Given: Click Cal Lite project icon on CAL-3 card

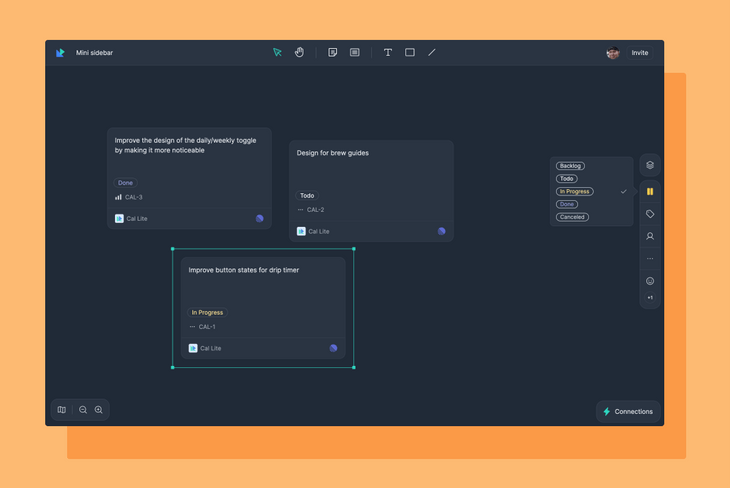Looking at the screenshot, I should [x=119, y=218].
